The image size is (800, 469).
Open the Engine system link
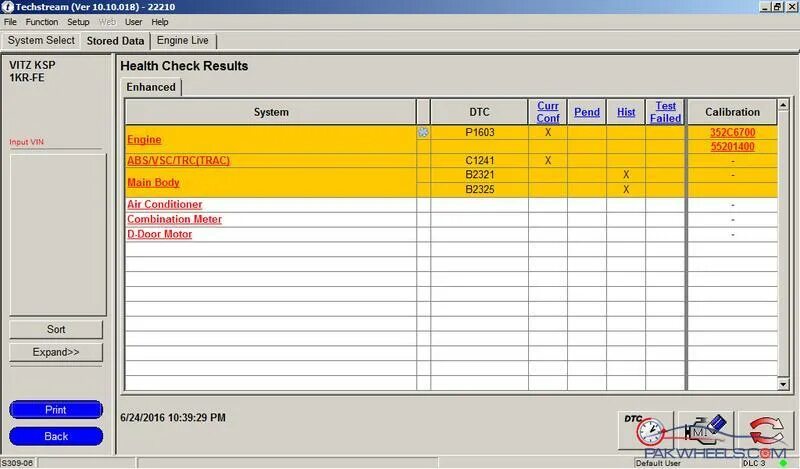(x=144, y=139)
